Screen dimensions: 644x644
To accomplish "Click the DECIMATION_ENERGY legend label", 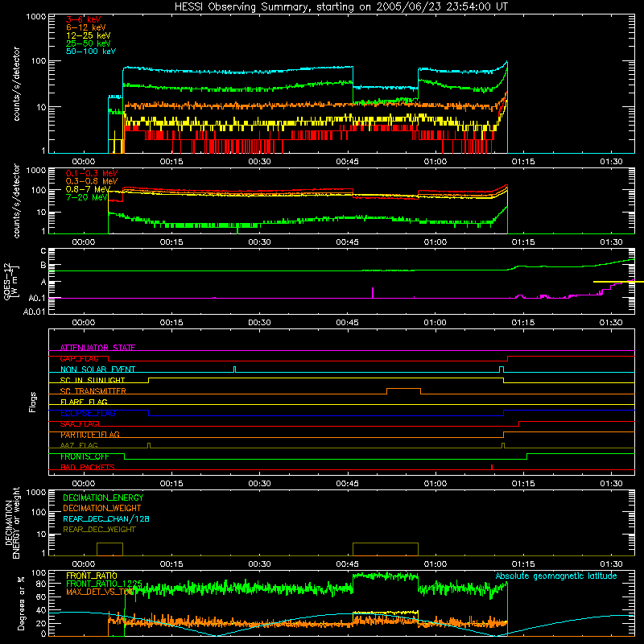I will tap(103, 497).
